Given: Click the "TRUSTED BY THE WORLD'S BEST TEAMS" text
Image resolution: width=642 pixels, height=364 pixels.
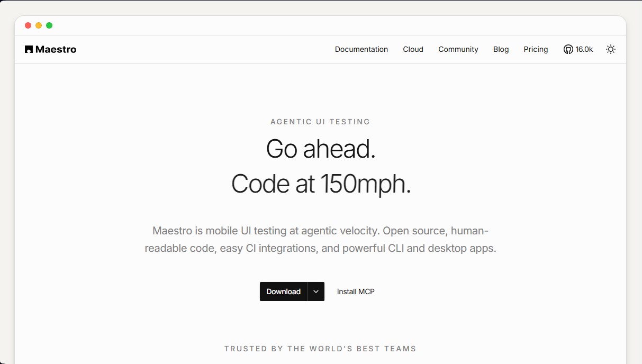Looking at the screenshot, I should pos(320,349).
